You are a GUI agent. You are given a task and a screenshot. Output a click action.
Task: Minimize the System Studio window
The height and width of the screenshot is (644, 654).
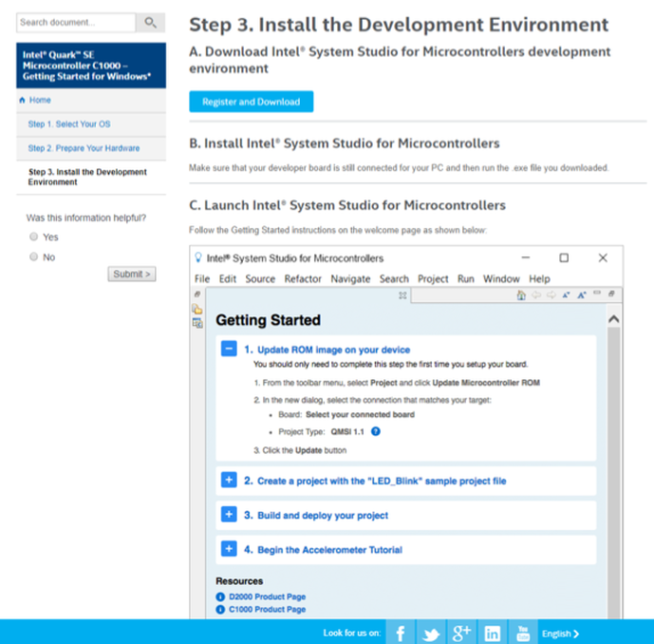pyautogui.click(x=526, y=257)
